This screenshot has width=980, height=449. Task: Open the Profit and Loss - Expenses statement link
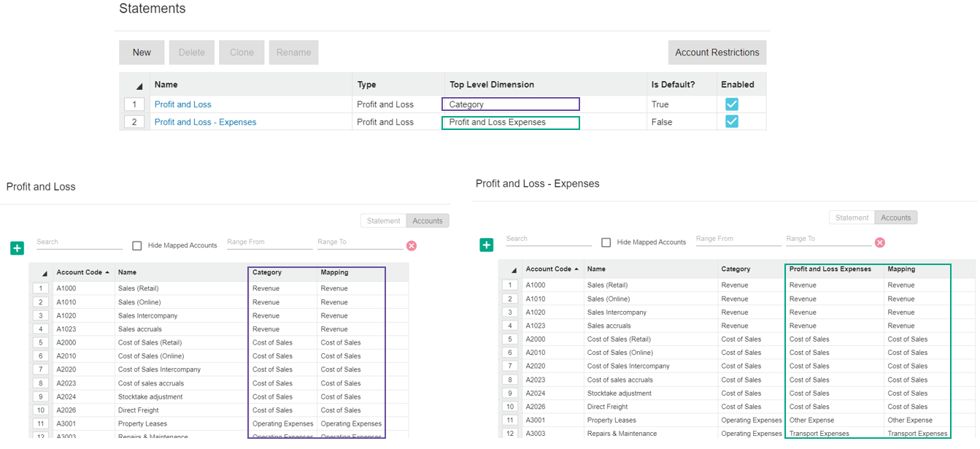[x=205, y=122]
